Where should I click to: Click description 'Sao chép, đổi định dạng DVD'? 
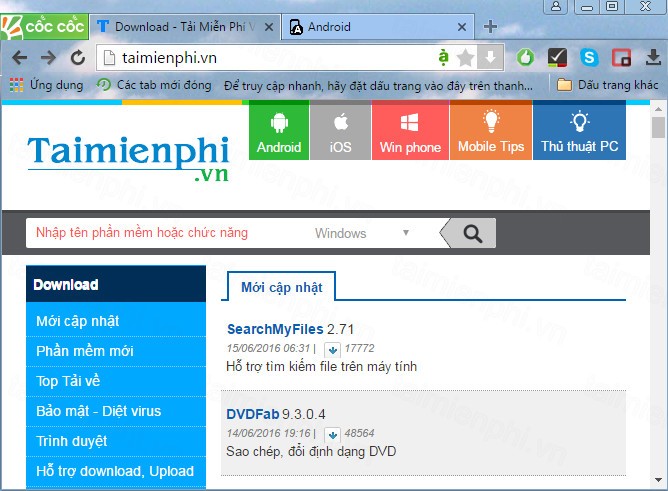(311, 451)
